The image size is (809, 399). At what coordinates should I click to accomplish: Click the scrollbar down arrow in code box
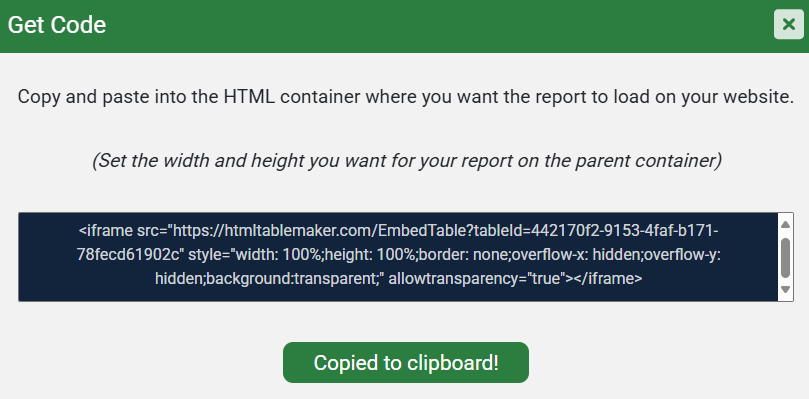tap(785, 290)
